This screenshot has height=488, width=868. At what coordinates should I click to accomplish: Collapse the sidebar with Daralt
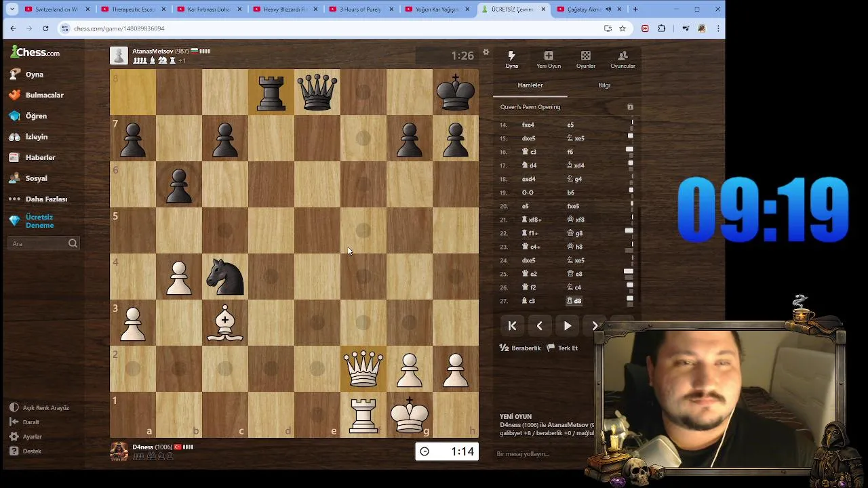(x=25, y=422)
